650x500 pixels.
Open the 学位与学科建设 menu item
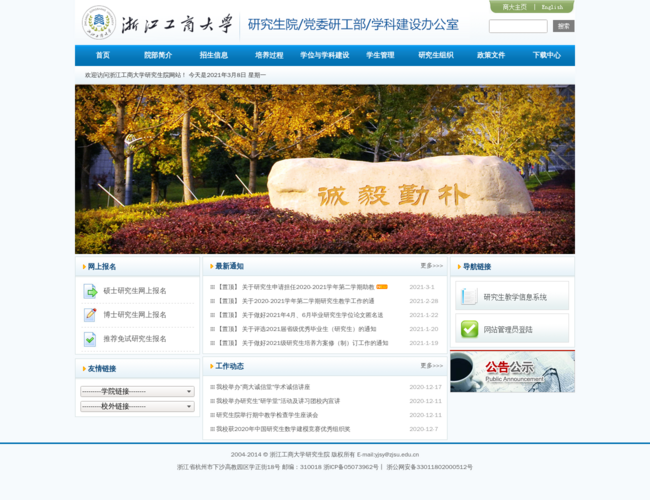(x=325, y=55)
